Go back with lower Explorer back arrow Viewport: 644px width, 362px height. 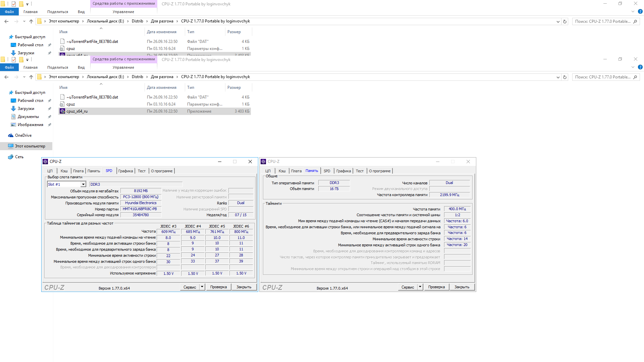click(x=6, y=77)
